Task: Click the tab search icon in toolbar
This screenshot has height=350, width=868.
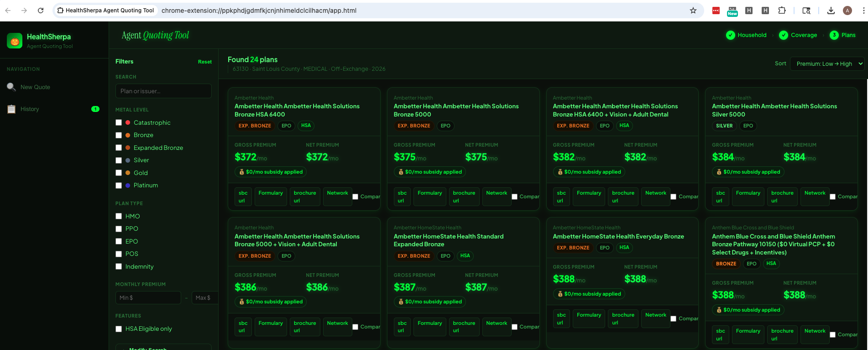Action: click(x=806, y=11)
